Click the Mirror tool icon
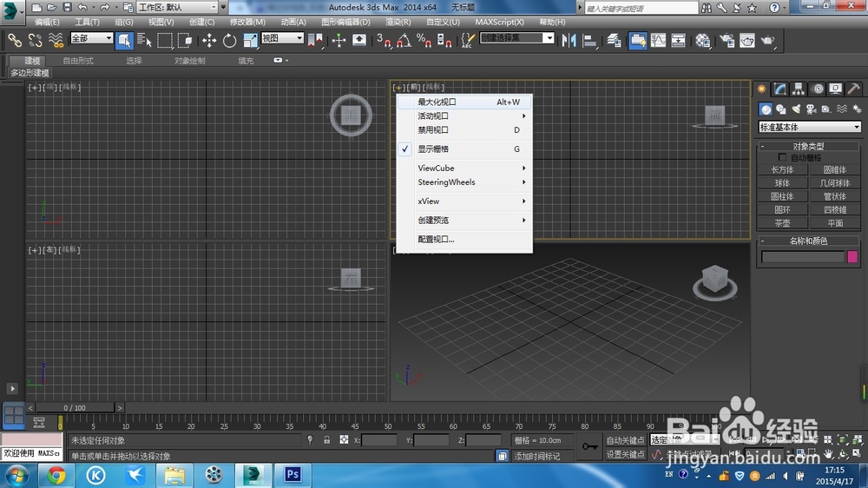Image resolution: width=868 pixels, height=488 pixels. pos(569,41)
